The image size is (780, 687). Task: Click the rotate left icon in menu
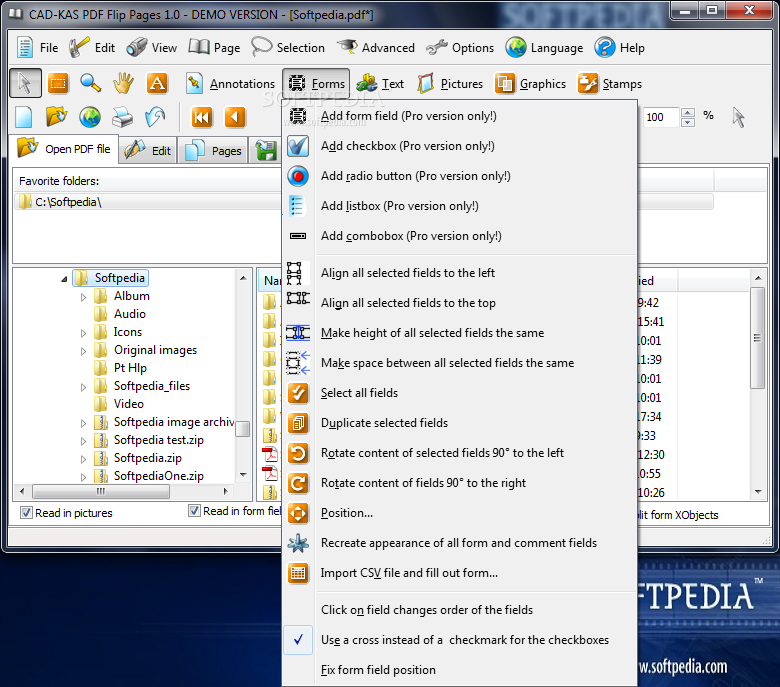(x=298, y=453)
